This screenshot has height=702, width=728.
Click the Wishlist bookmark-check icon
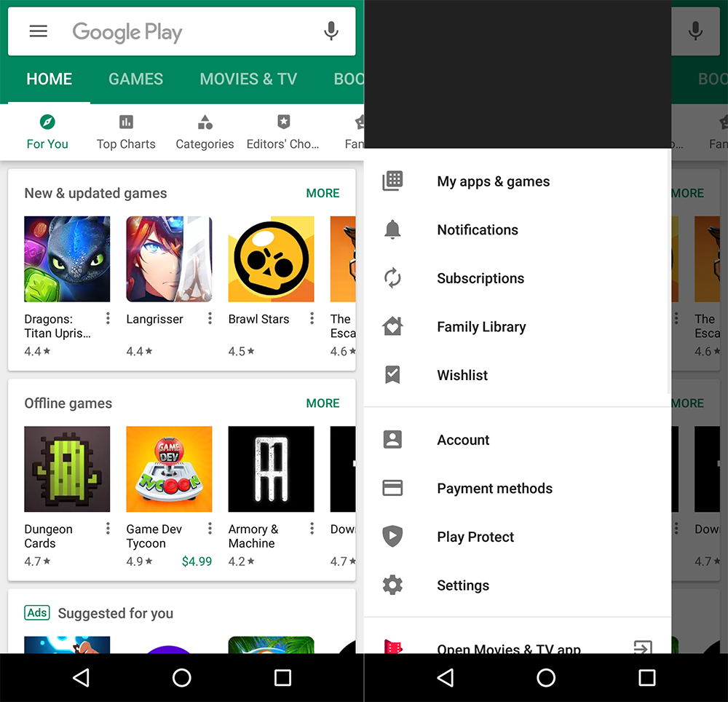click(392, 375)
